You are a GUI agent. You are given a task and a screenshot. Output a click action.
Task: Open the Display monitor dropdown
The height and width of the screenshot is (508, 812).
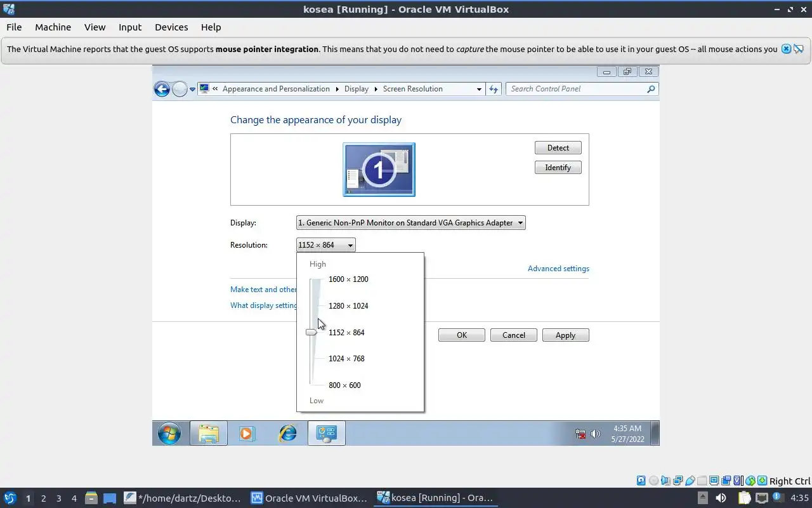tap(411, 223)
